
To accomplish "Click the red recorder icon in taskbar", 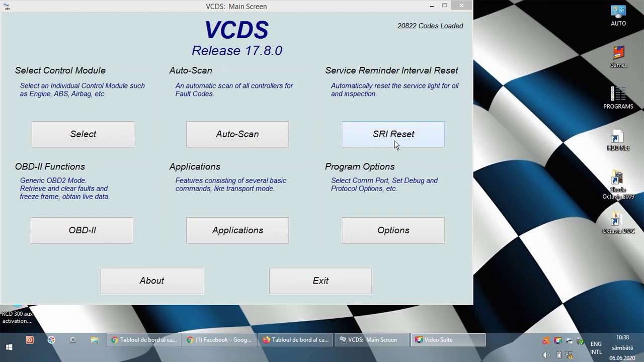I will [x=30, y=340].
